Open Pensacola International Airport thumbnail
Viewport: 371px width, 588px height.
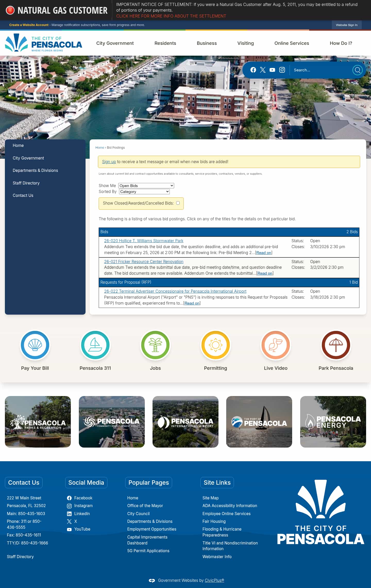(x=185, y=422)
